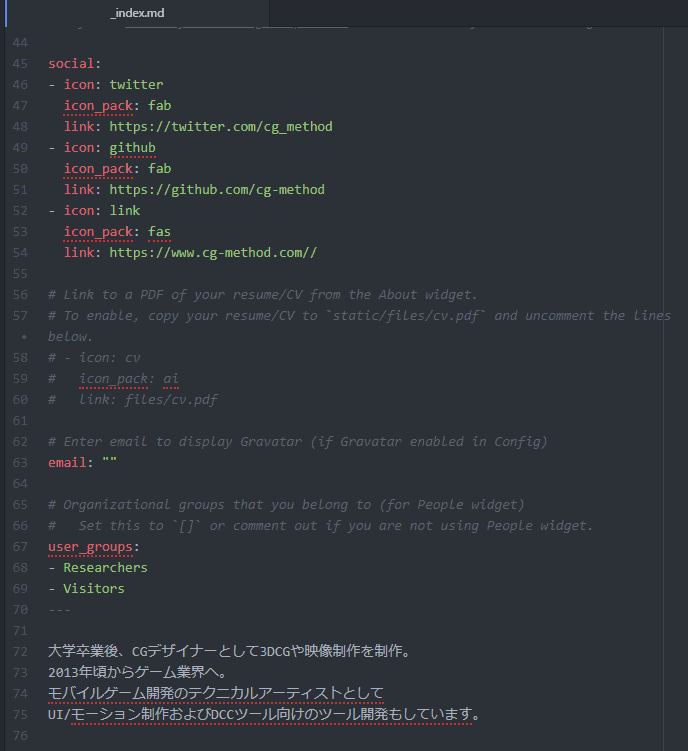Screen dimensions: 688x751
Task: Select line number 67 in gutter
Action: coord(20,547)
